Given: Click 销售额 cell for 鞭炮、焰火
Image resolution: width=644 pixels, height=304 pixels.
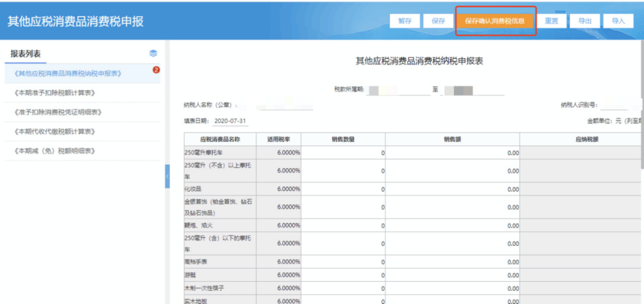Looking at the screenshot, I should click(x=452, y=225).
